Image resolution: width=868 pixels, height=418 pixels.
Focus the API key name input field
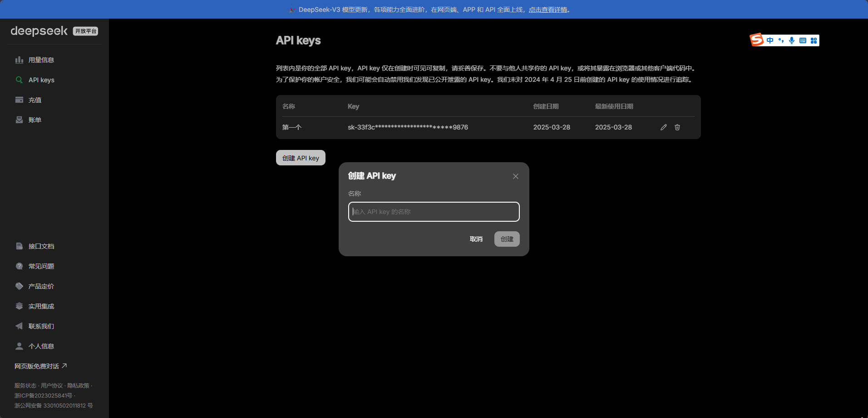434,212
